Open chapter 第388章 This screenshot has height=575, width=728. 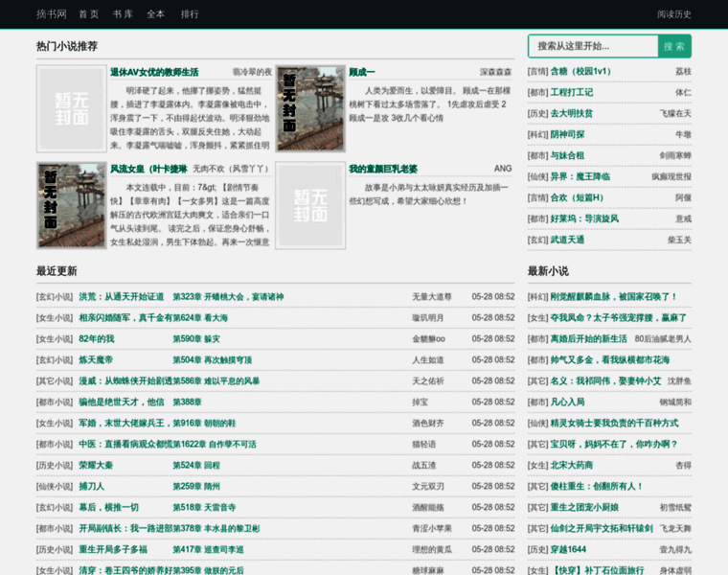[x=187, y=402]
